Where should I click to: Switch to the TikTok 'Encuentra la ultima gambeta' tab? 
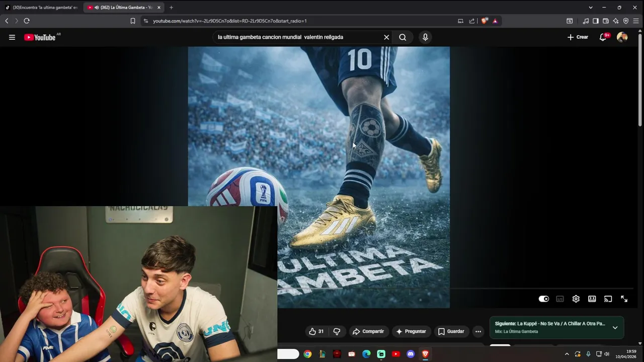pyautogui.click(x=41, y=8)
